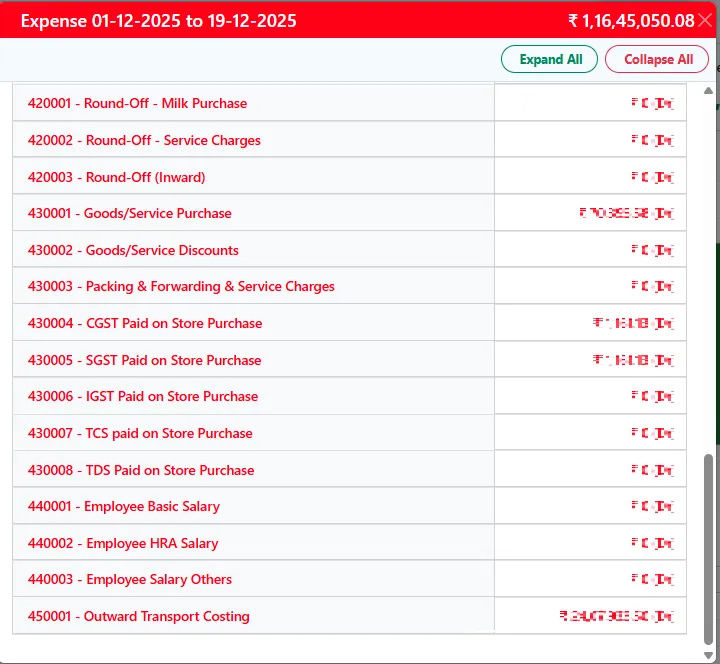
Task: Click the Expense 01-12-2025 to 19-12-2025 title
Action: click(x=158, y=21)
